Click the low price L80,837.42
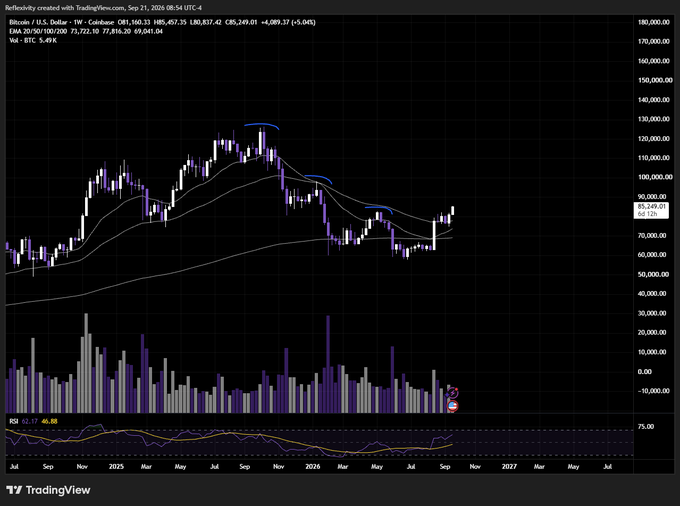 206,22
